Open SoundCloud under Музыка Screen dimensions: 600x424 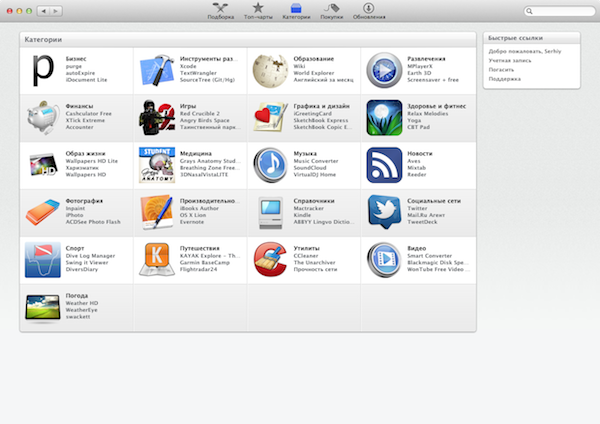(x=310, y=168)
